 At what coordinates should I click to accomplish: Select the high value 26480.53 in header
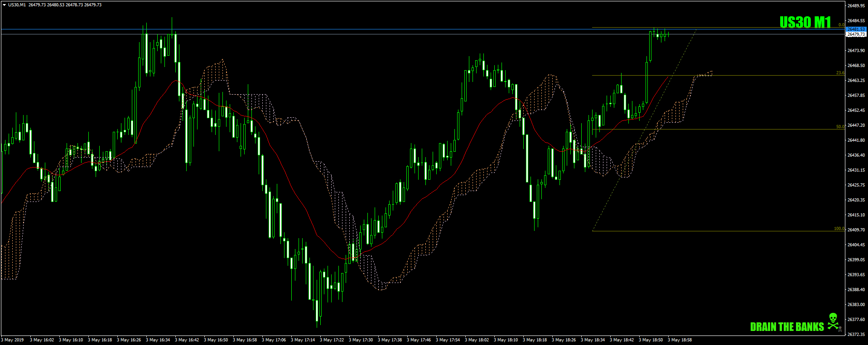click(56, 5)
